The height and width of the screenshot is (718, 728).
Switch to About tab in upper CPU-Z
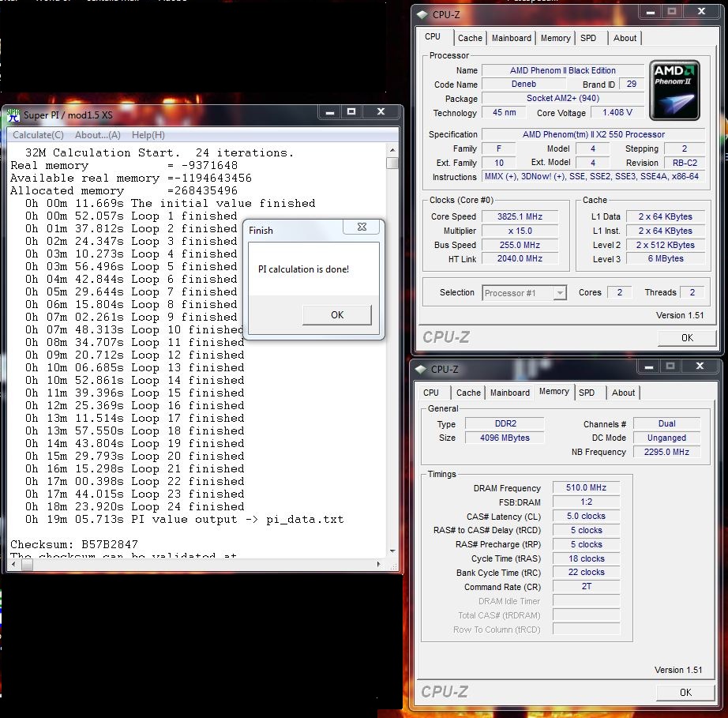tap(625, 38)
